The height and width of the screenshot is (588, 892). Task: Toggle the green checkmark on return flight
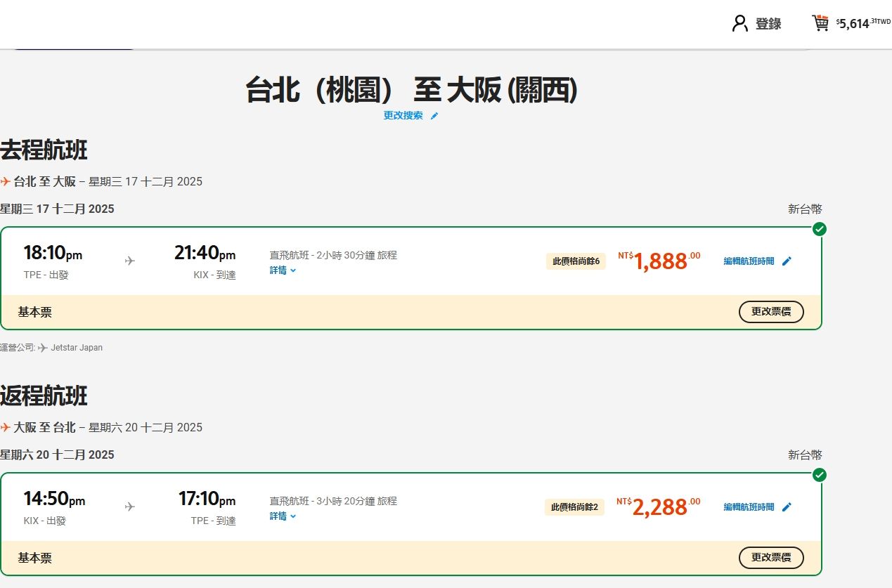[819, 475]
